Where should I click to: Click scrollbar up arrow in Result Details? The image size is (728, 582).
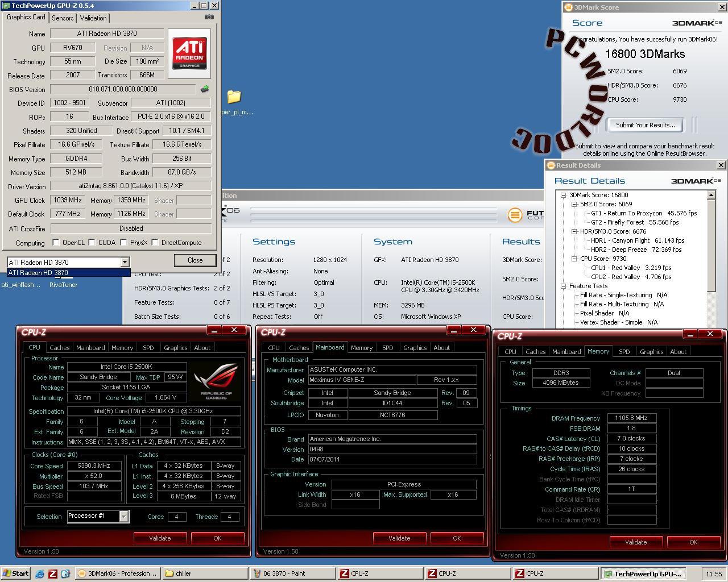(711, 195)
